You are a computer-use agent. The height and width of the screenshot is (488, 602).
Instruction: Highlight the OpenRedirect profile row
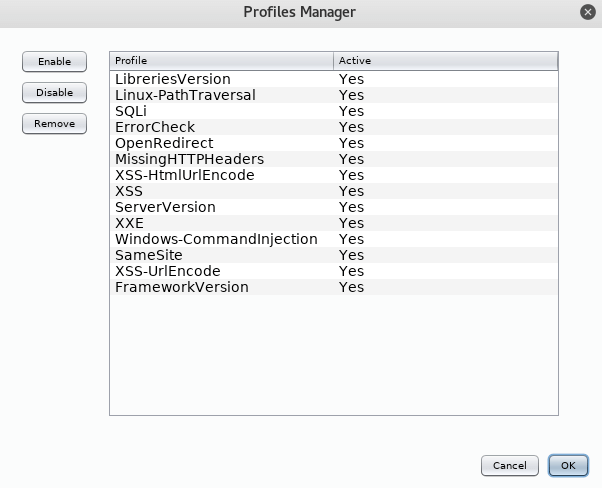164,143
